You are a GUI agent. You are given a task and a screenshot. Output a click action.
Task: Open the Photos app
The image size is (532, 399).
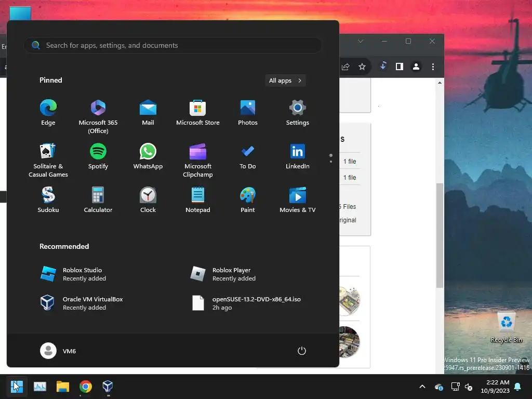click(248, 113)
